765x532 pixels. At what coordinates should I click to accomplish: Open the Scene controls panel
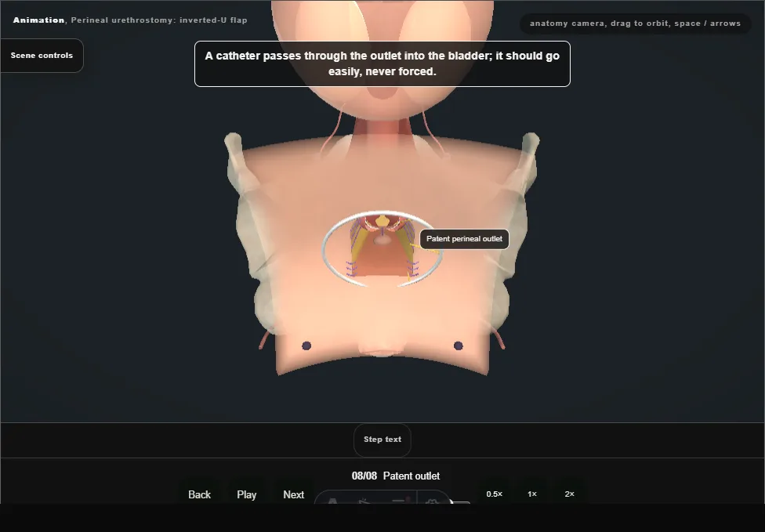click(42, 56)
